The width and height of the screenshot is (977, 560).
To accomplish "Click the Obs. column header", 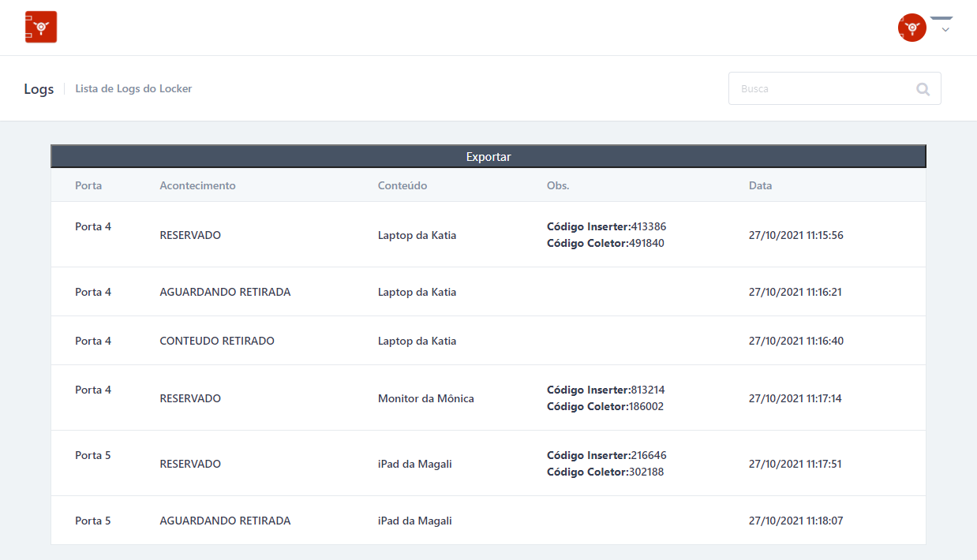I will click(x=558, y=186).
